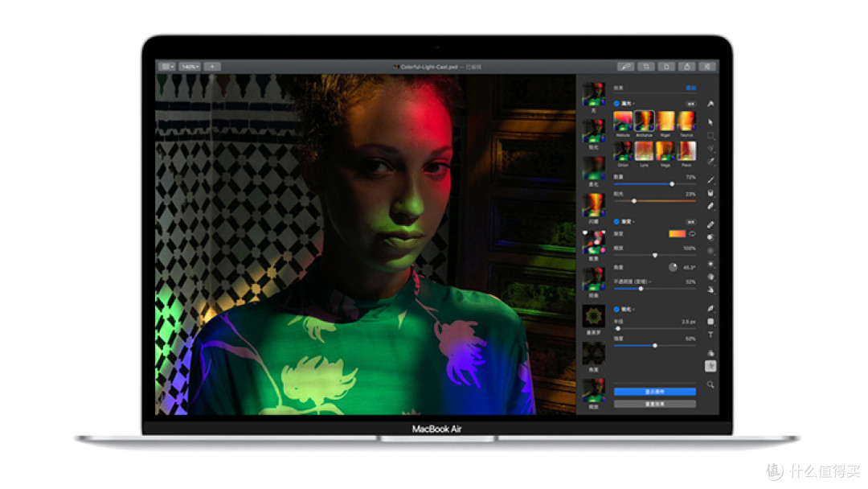This screenshot has width=868, height=489.
Task: Click reset pill beside light leak effect
Action: coord(691,104)
